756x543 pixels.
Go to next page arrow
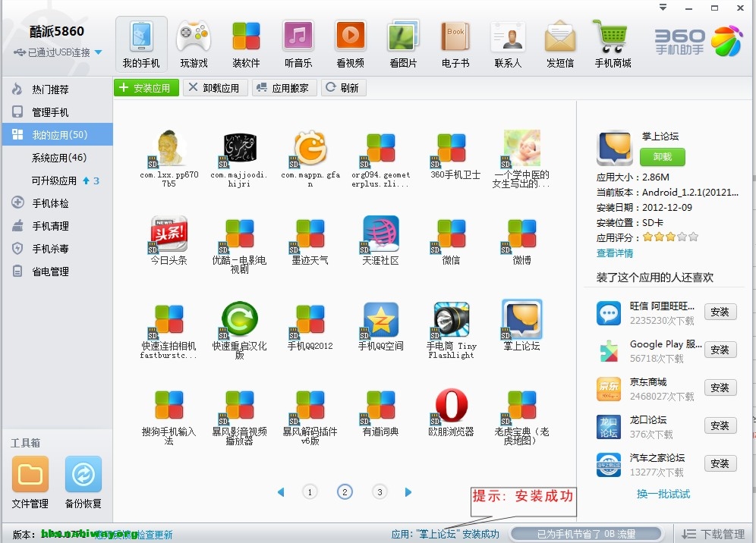(x=408, y=492)
